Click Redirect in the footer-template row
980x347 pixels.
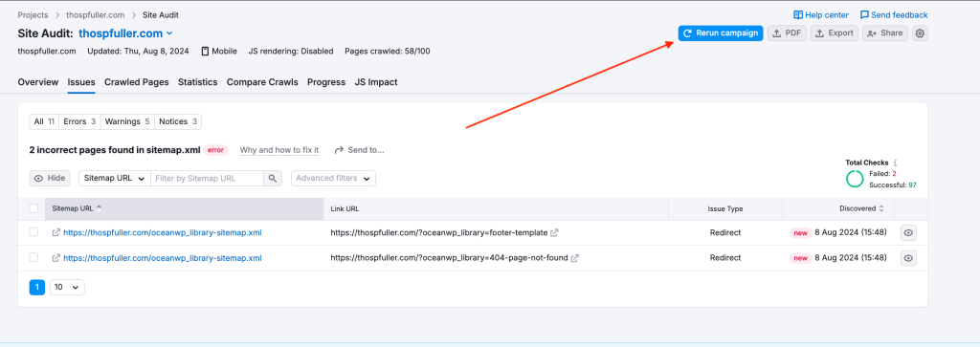[x=725, y=233]
